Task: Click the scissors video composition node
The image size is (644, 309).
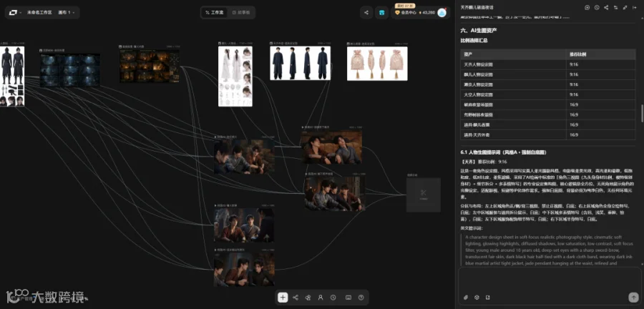Action: [x=424, y=195]
